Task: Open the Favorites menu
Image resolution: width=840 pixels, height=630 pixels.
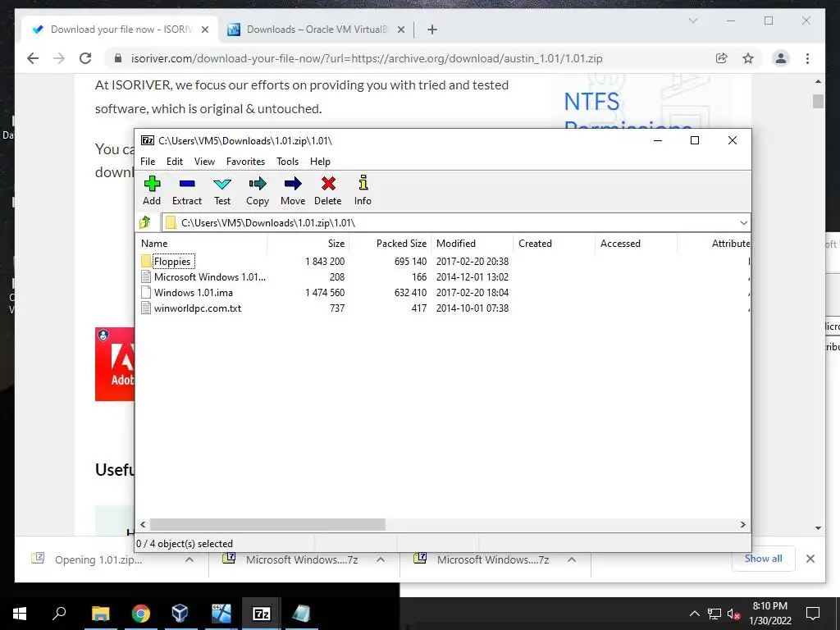Action: [245, 162]
